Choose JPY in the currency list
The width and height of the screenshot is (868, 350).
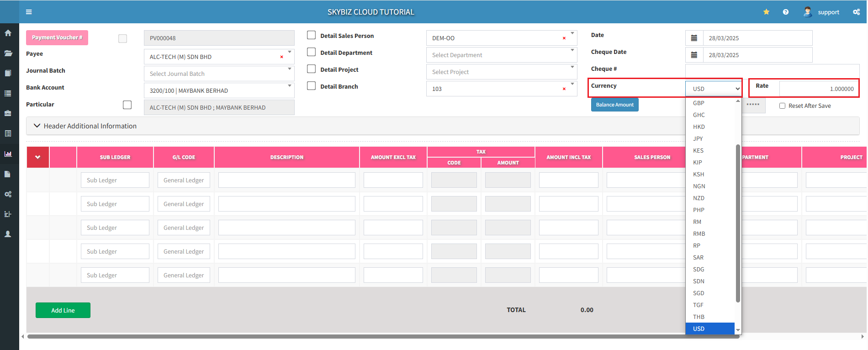[698, 139]
